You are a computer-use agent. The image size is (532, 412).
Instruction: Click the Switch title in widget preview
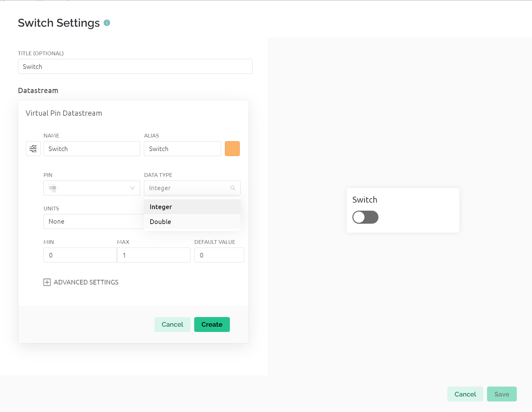pyautogui.click(x=365, y=200)
